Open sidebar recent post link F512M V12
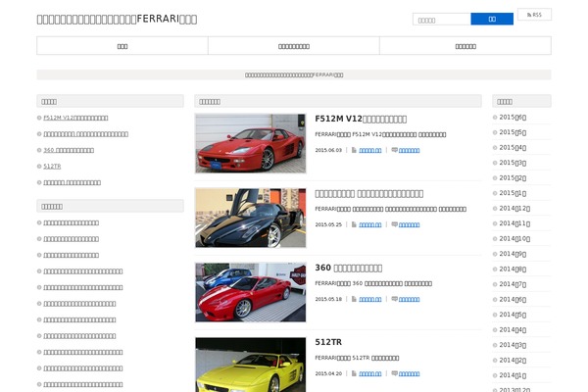This screenshot has width=588, height=392. (75, 118)
